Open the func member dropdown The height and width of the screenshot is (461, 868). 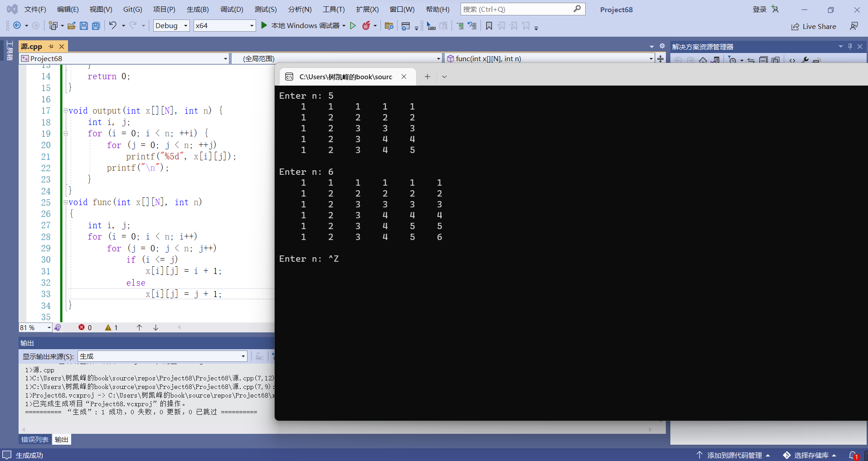coord(549,58)
